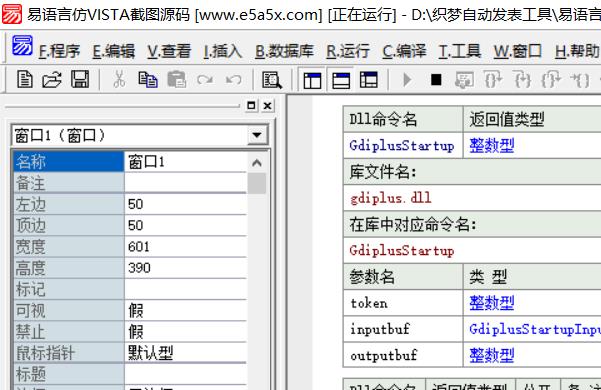
Task: Stop the running program
Action: click(x=436, y=80)
